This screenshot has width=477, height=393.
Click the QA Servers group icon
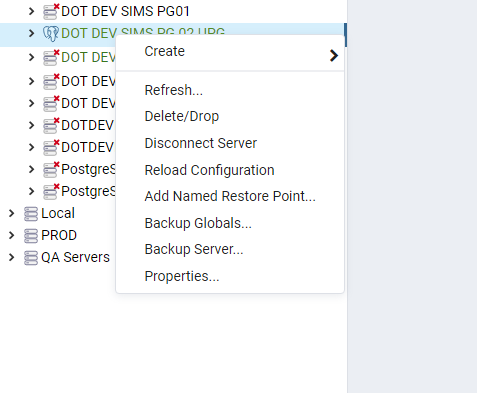pos(31,258)
